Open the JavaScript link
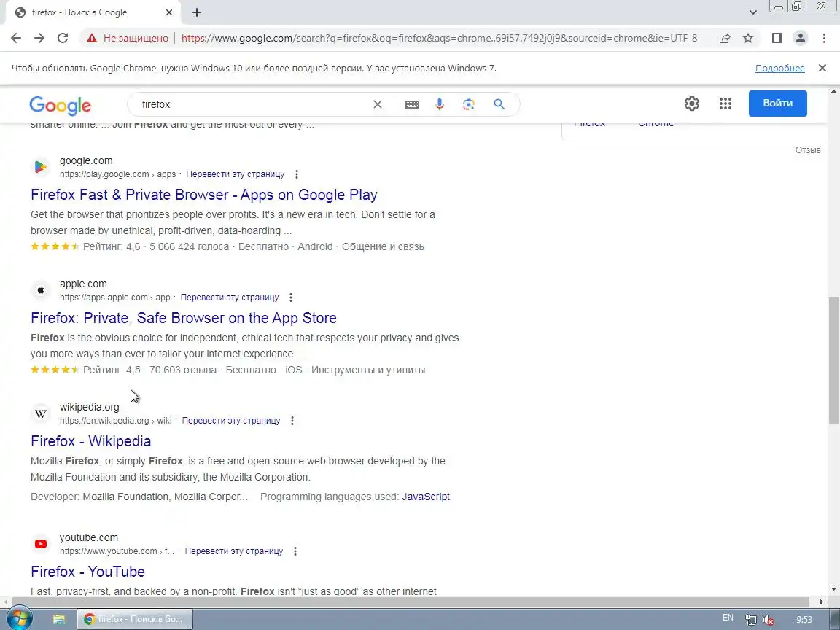This screenshot has height=630, width=840. pyautogui.click(x=426, y=497)
